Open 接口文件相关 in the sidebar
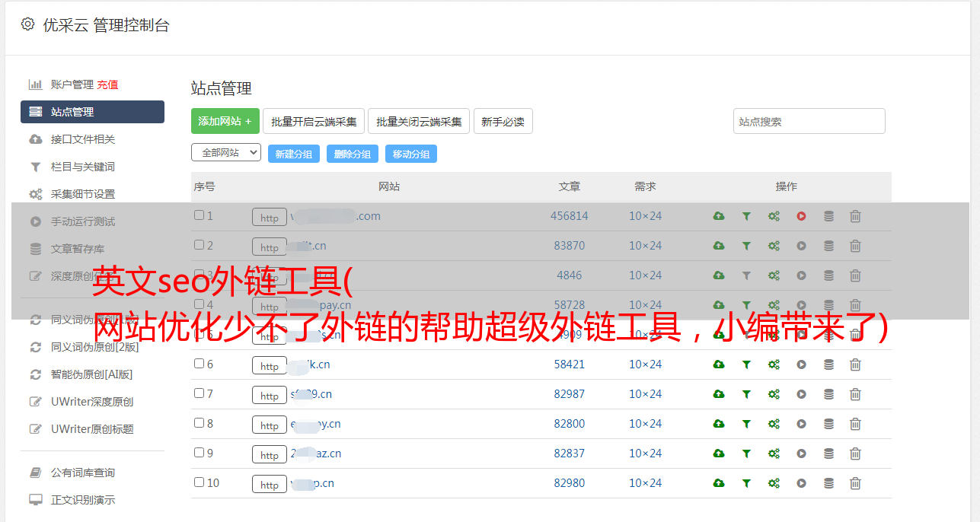The height and width of the screenshot is (522, 980). point(83,139)
